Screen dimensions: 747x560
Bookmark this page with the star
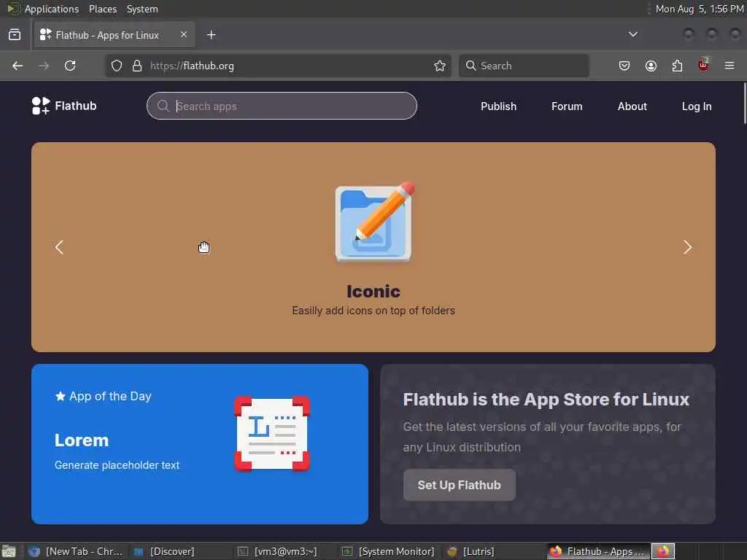pos(440,66)
